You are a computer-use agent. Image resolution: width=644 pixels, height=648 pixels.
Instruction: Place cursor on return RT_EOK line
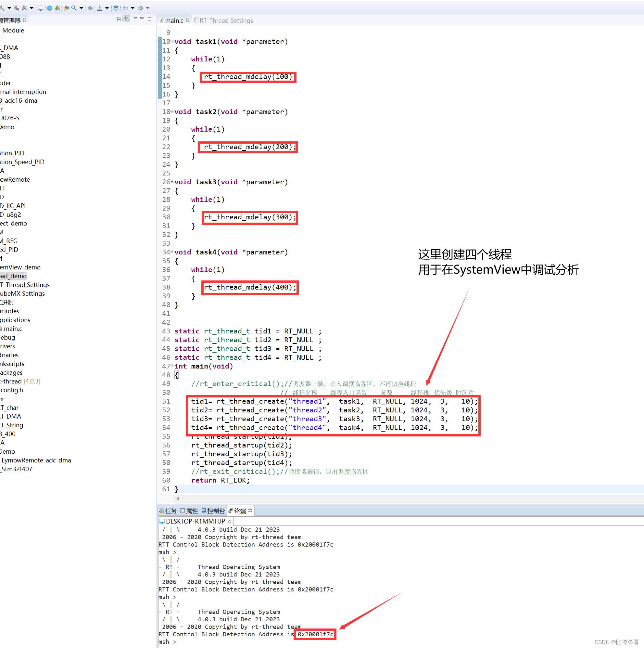220,480
